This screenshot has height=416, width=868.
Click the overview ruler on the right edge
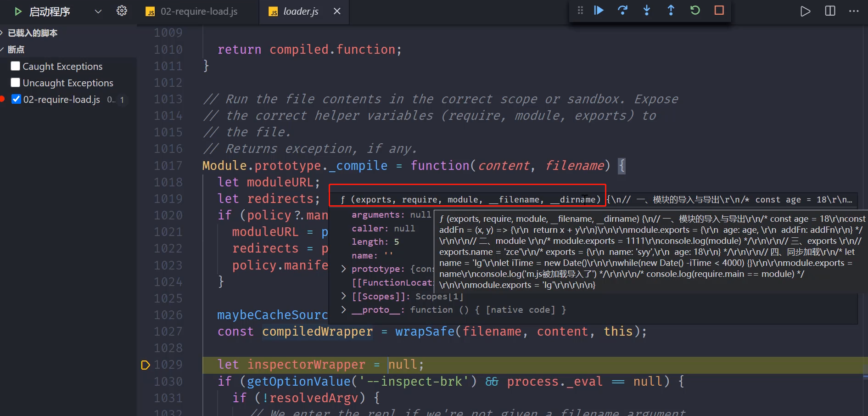865,220
